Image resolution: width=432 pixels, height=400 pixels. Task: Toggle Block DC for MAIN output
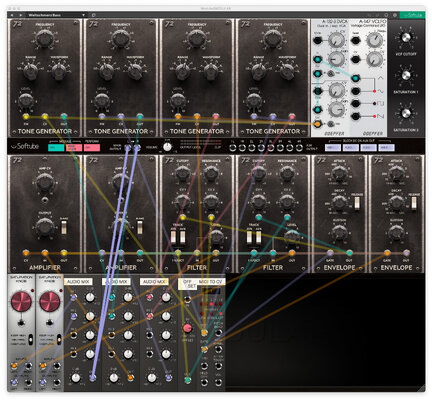pos(333,148)
